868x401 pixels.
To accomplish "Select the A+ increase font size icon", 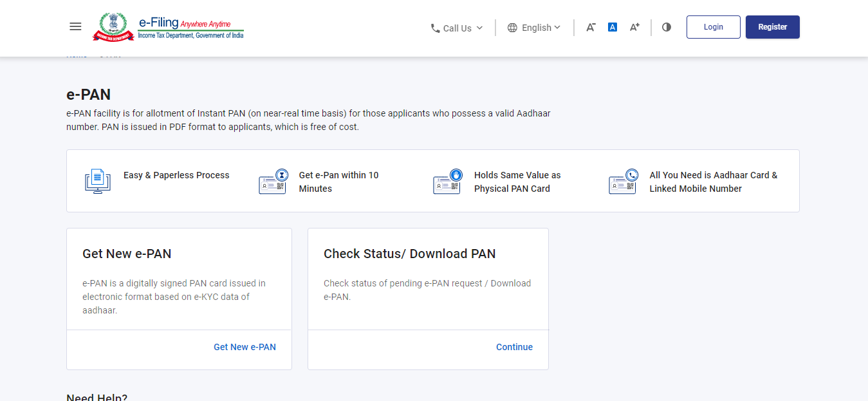I will click(634, 27).
